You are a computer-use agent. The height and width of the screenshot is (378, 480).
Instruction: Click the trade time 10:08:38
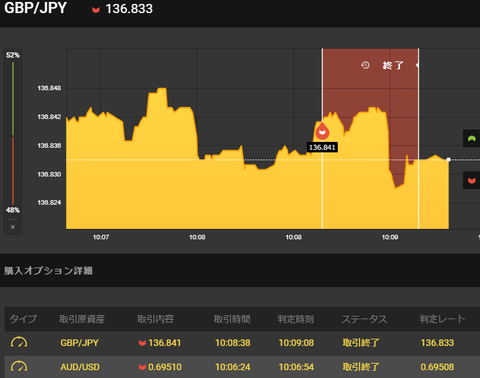(x=233, y=343)
